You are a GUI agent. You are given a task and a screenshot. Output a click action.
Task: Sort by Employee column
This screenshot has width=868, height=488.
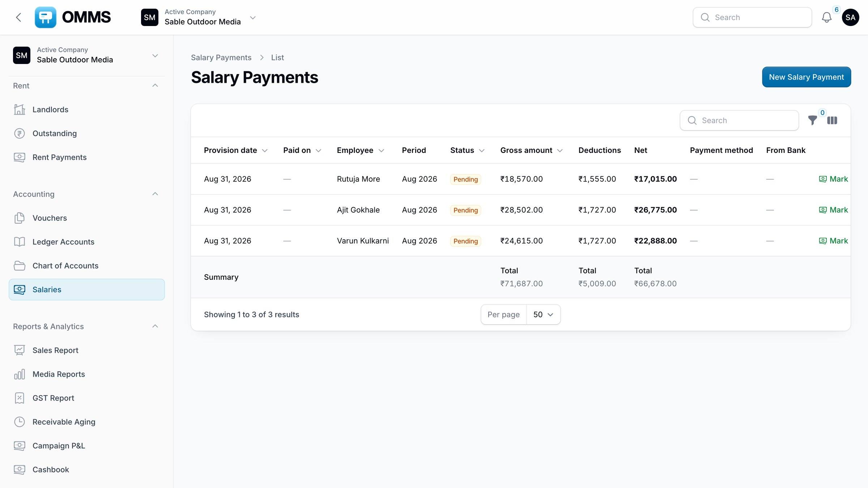(x=360, y=150)
